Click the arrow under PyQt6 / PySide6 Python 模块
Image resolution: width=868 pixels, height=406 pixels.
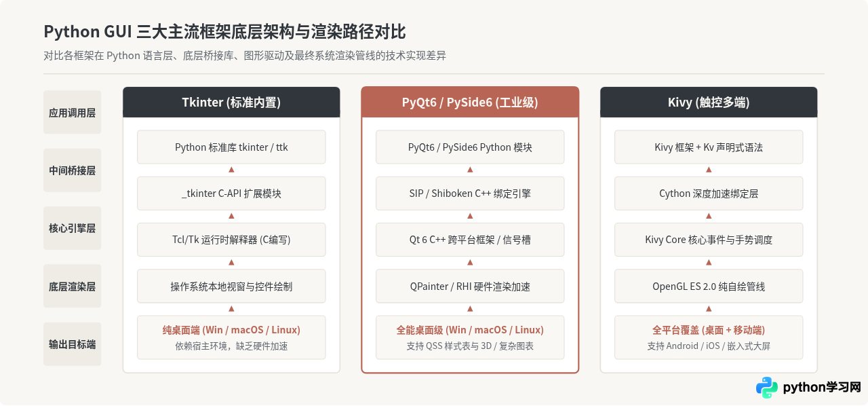click(x=470, y=170)
